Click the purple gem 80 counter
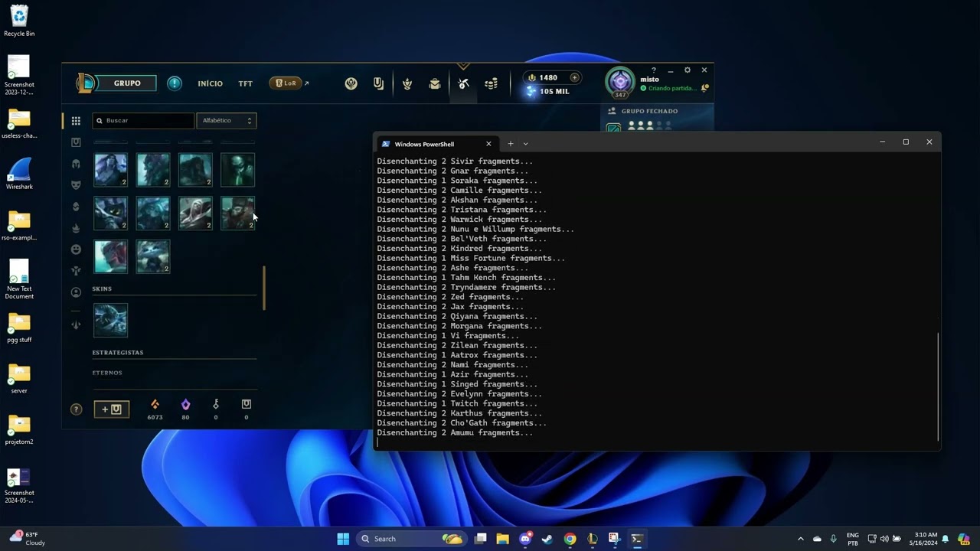The height and width of the screenshot is (551, 980). 185,409
